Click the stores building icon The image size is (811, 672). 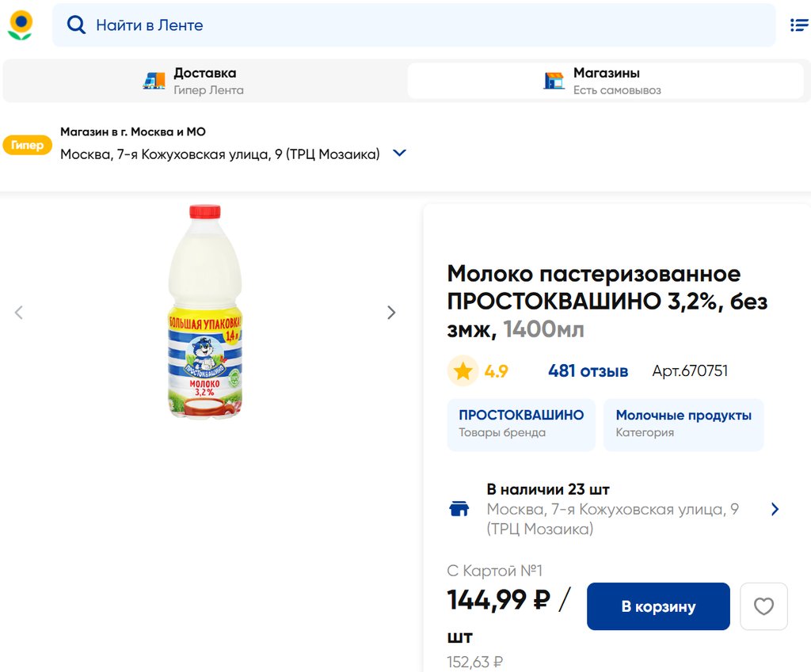[554, 81]
